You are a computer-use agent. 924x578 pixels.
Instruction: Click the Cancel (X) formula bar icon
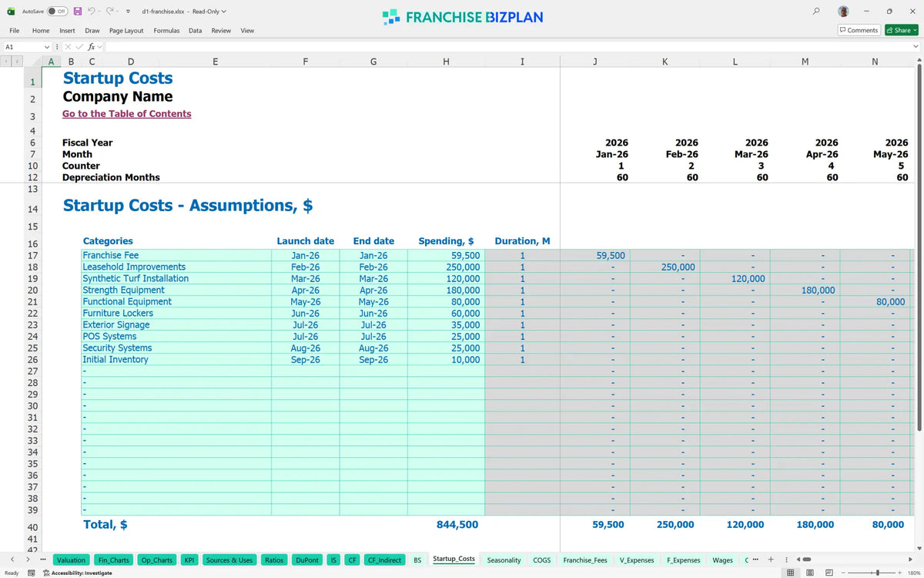click(x=68, y=47)
